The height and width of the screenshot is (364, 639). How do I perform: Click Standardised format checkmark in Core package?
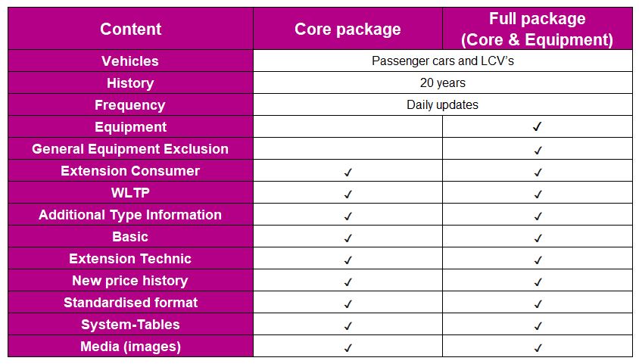[348, 303]
